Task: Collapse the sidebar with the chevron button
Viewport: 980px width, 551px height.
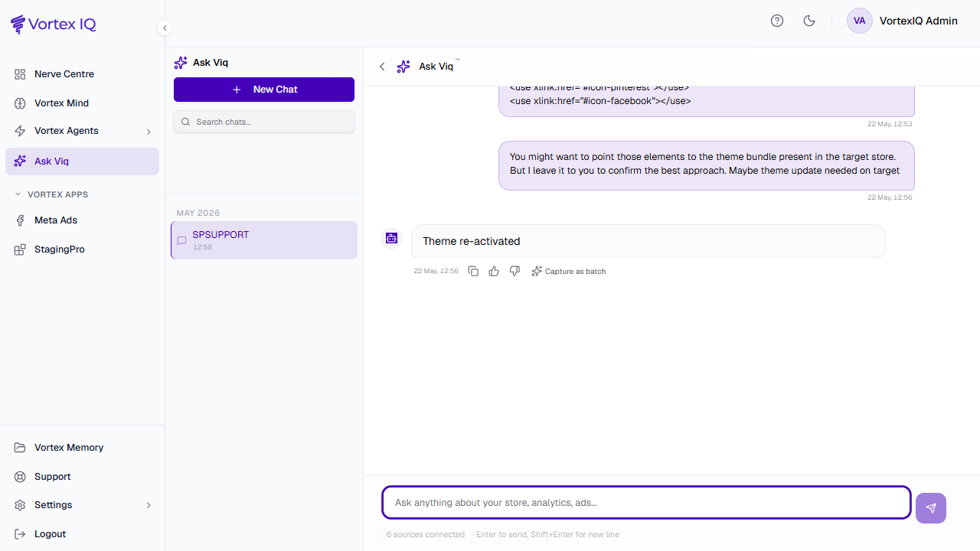Action: [165, 28]
